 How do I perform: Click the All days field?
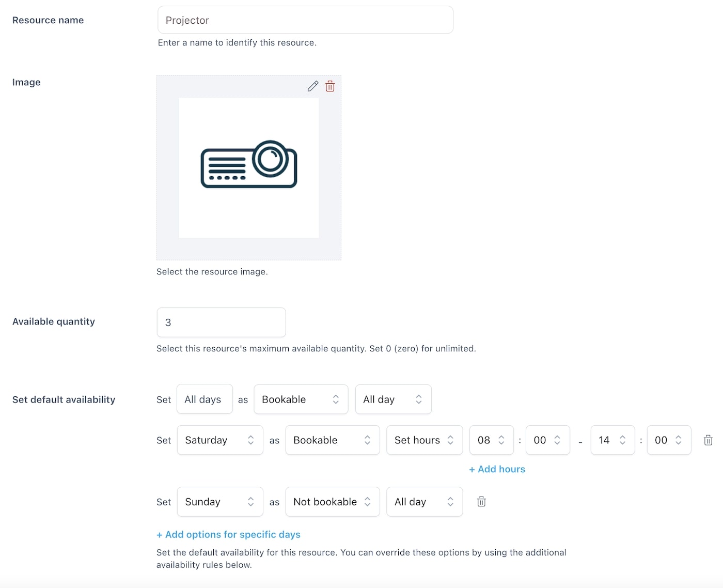coord(205,399)
